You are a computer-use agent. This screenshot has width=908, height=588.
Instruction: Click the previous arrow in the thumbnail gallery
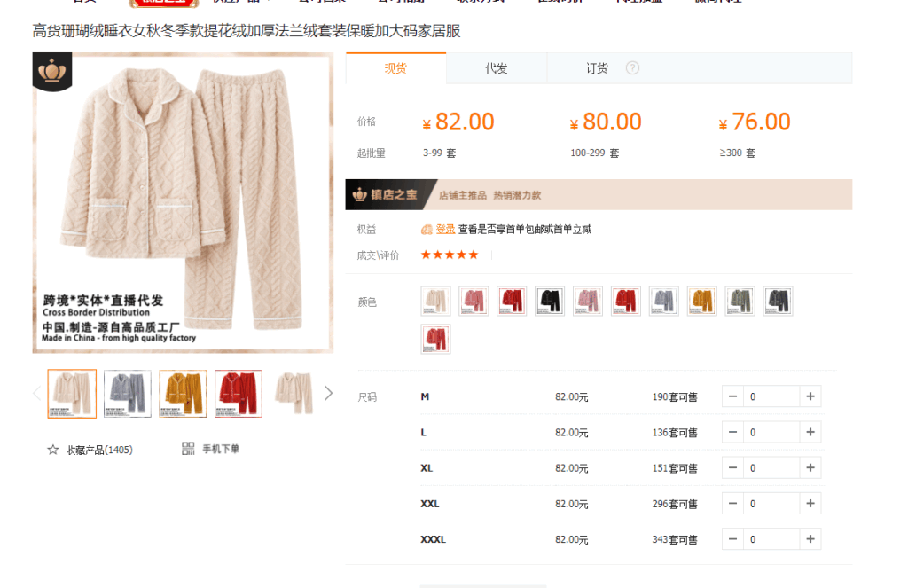coord(37,394)
